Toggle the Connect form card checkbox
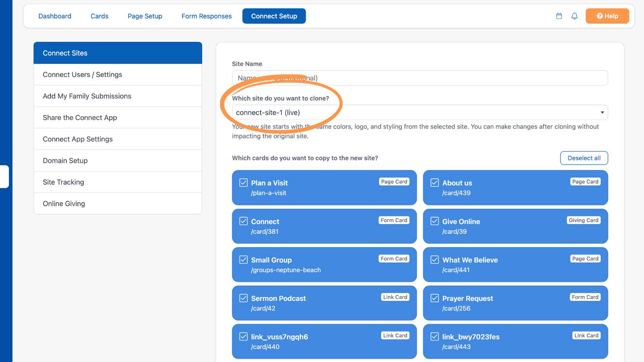The height and width of the screenshot is (362, 644). pyautogui.click(x=244, y=221)
